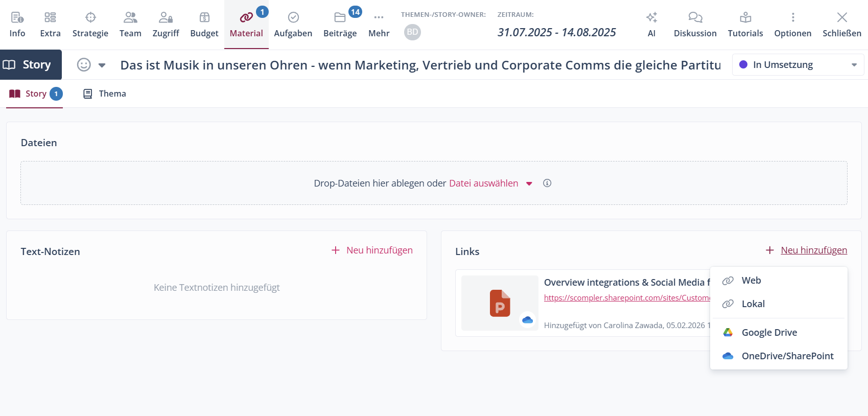Expand the Datei auswählen dropdown arrow
Viewport: 868px width, 416px height.
point(529,184)
